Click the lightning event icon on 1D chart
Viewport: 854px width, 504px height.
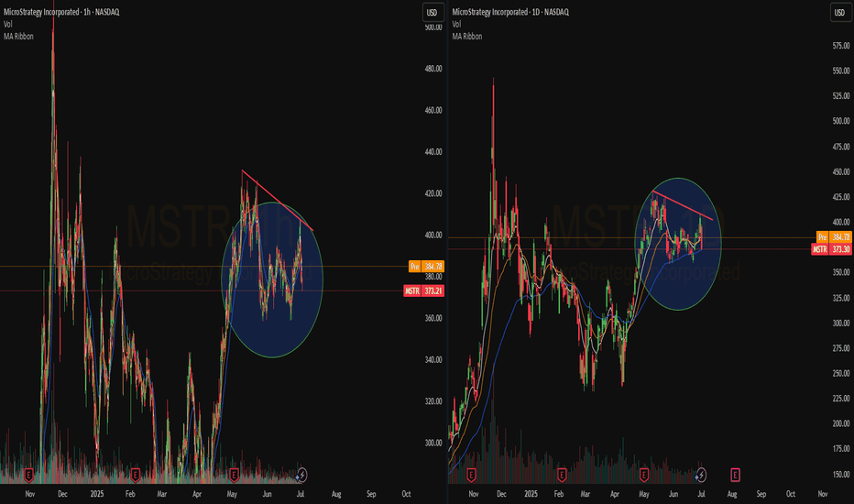click(x=701, y=475)
